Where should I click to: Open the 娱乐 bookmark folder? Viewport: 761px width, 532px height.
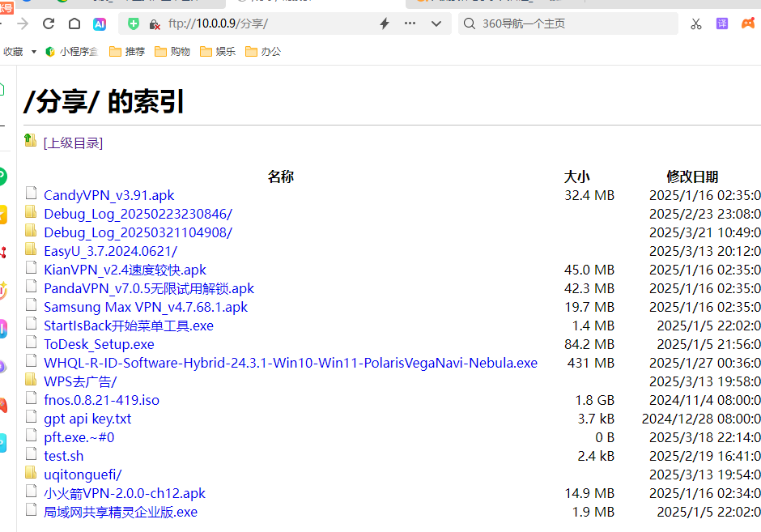pos(218,52)
